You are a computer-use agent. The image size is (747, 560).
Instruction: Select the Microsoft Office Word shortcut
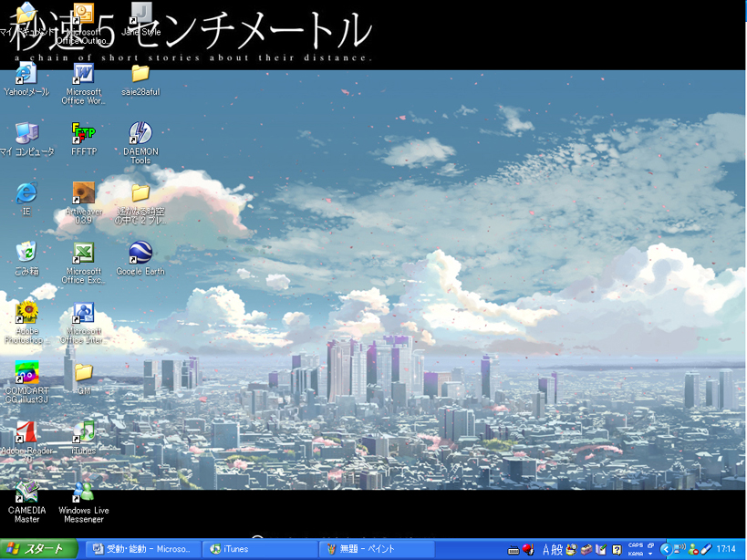coord(83,84)
